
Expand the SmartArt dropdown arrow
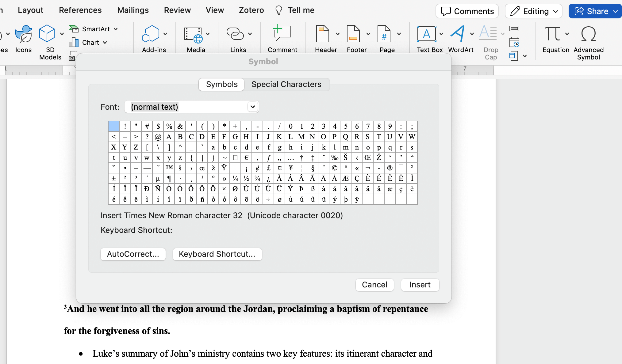[116, 29]
